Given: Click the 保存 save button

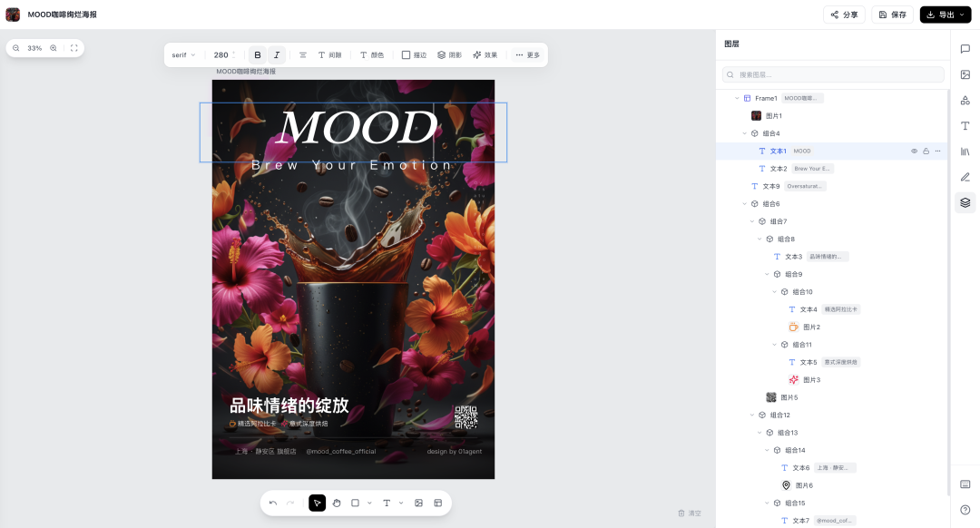Looking at the screenshot, I should click(893, 15).
